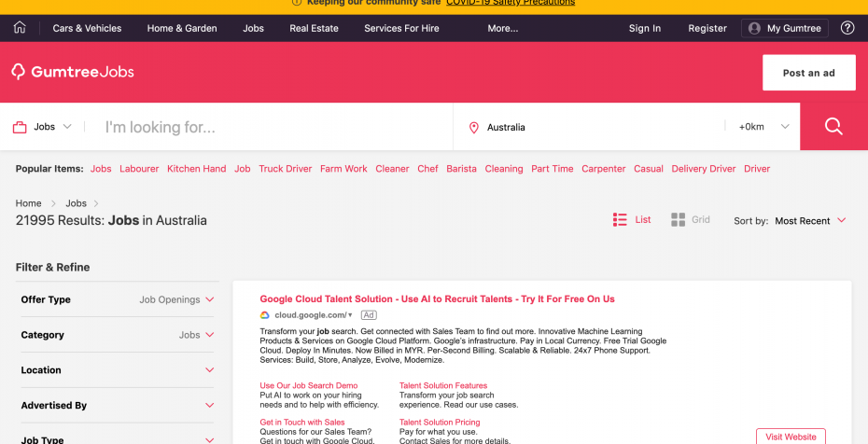Viewport: 868px width, 444px height.
Task: Expand the Category filter
Action: (118, 335)
